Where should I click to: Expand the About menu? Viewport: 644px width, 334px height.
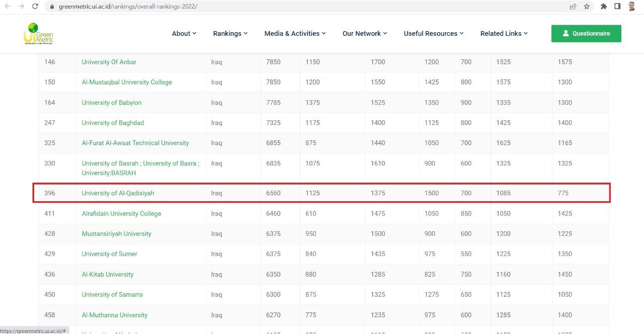[x=184, y=33]
